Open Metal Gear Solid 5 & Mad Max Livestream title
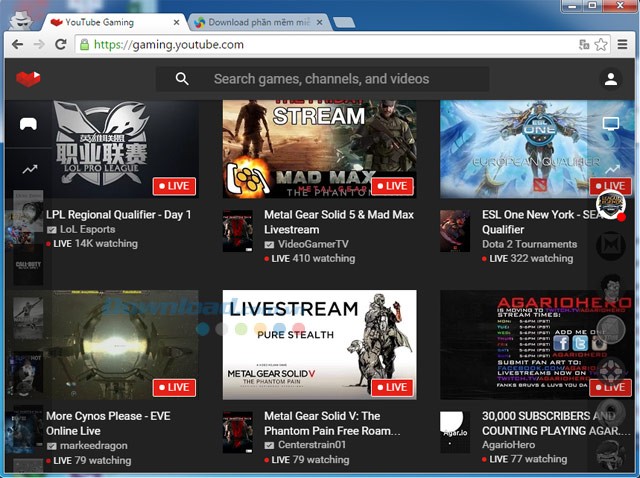Screen dimensions: 640x478 coord(339,222)
